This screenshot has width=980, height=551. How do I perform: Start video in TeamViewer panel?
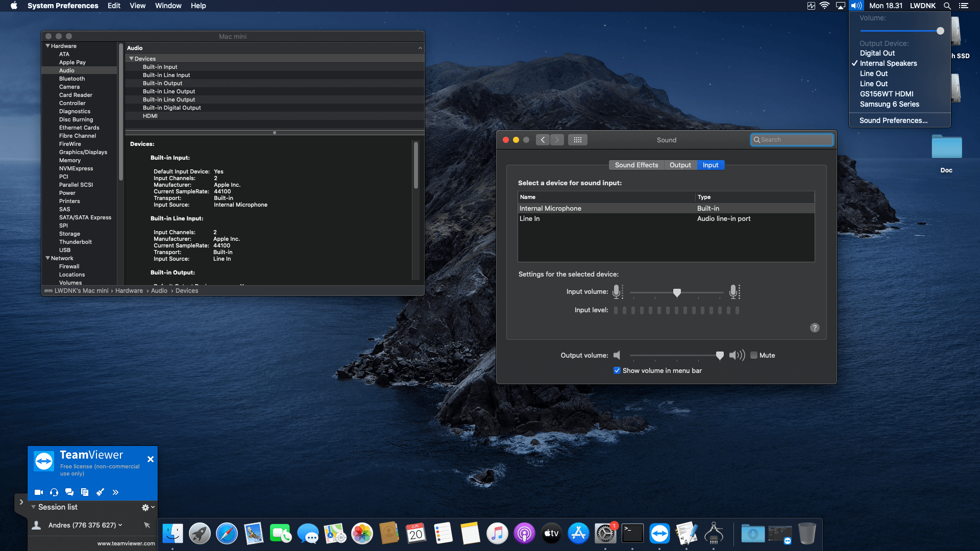pyautogui.click(x=39, y=492)
